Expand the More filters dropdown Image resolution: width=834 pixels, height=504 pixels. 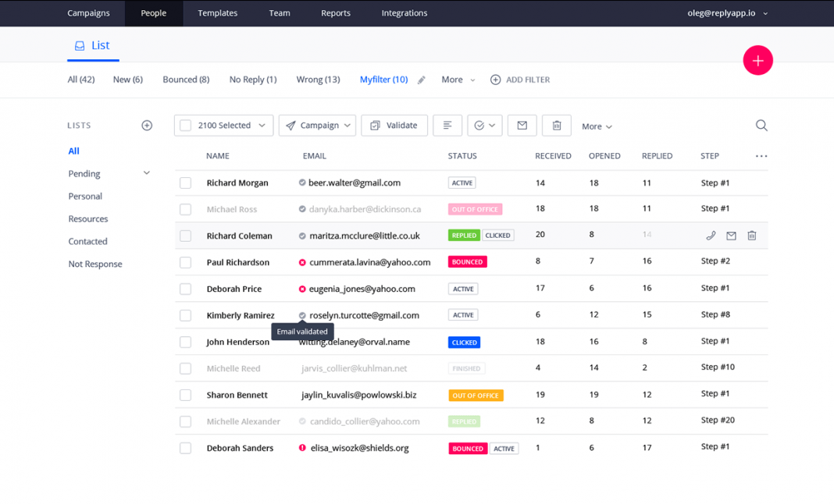[x=458, y=80]
